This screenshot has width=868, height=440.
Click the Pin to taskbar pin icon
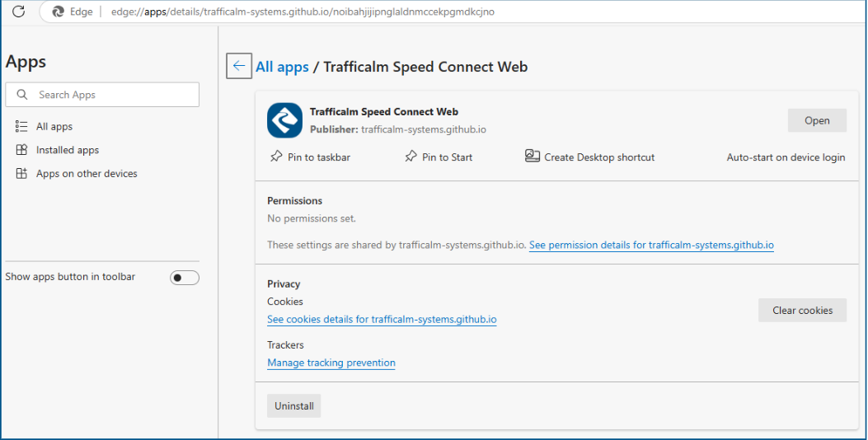click(276, 157)
